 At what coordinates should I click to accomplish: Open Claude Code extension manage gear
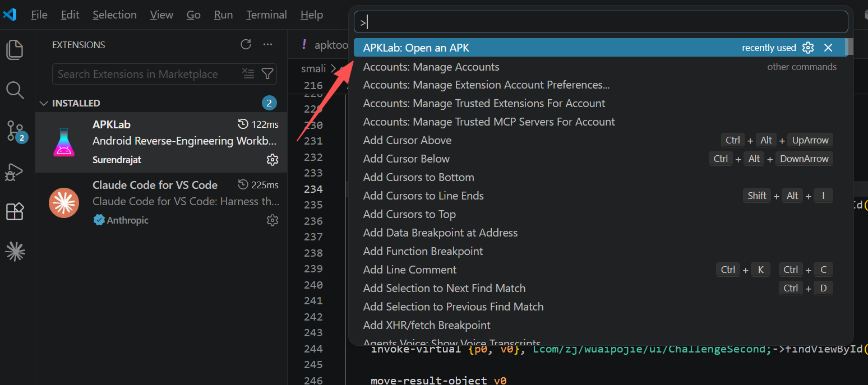273,220
